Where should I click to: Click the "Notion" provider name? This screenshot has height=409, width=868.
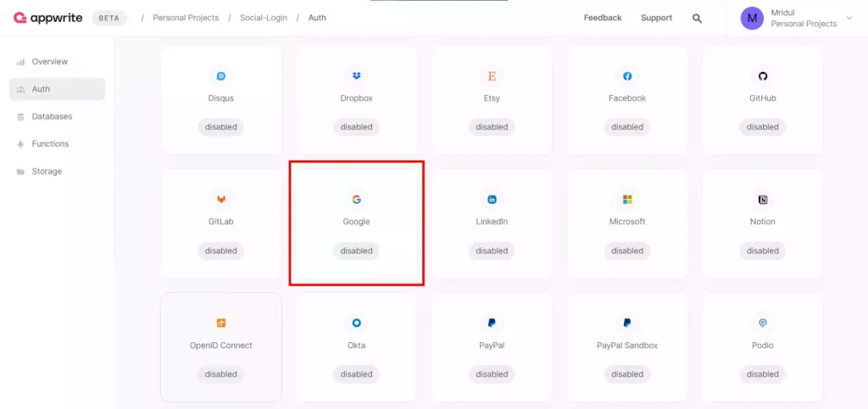click(763, 222)
